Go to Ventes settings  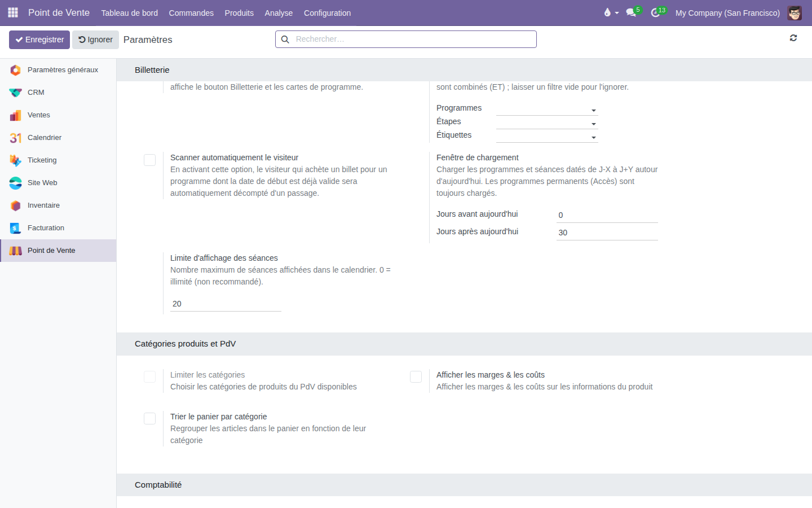coord(58,115)
